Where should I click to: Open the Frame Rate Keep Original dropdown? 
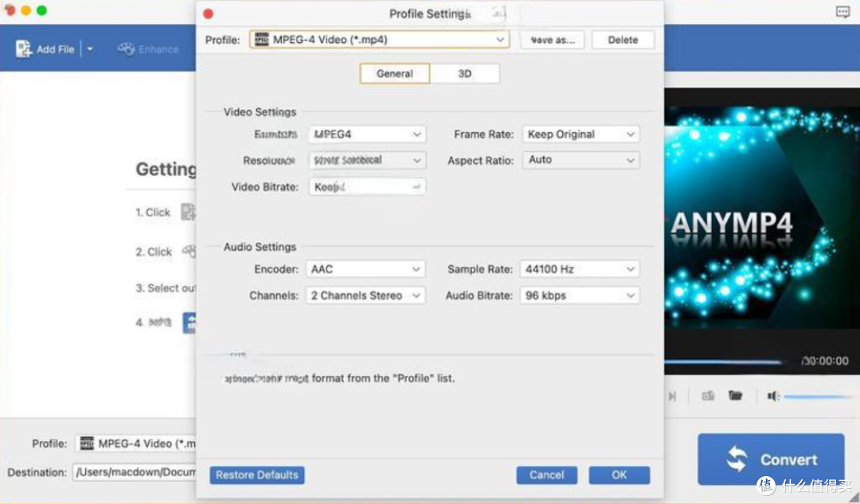(580, 134)
